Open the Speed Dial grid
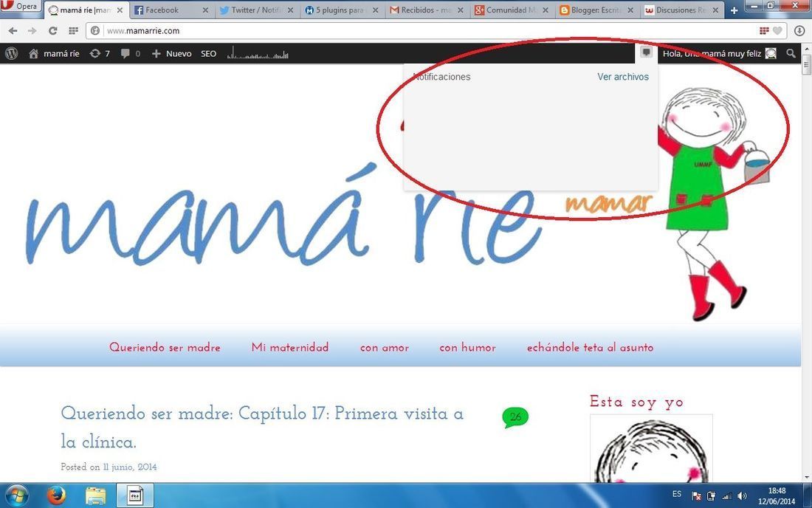The image size is (812, 508). click(x=73, y=31)
